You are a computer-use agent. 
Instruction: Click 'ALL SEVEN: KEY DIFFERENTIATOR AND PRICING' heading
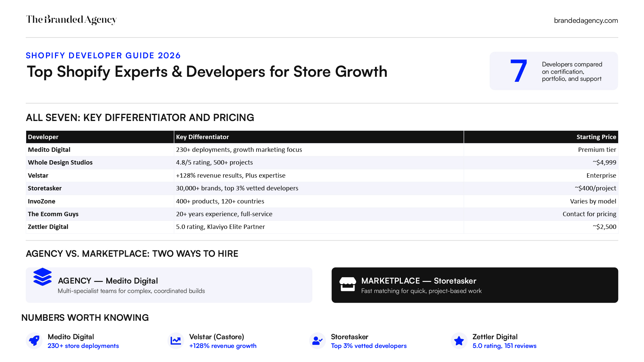pos(140,118)
